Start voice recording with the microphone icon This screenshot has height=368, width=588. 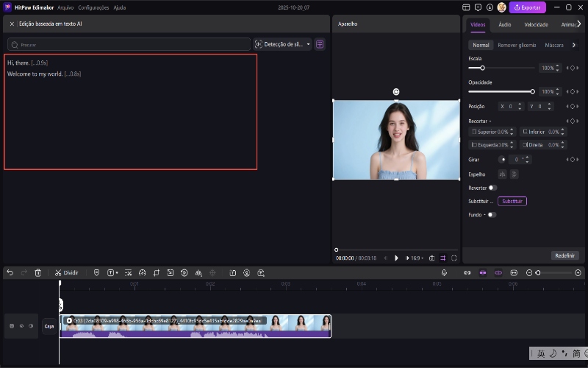tap(444, 272)
